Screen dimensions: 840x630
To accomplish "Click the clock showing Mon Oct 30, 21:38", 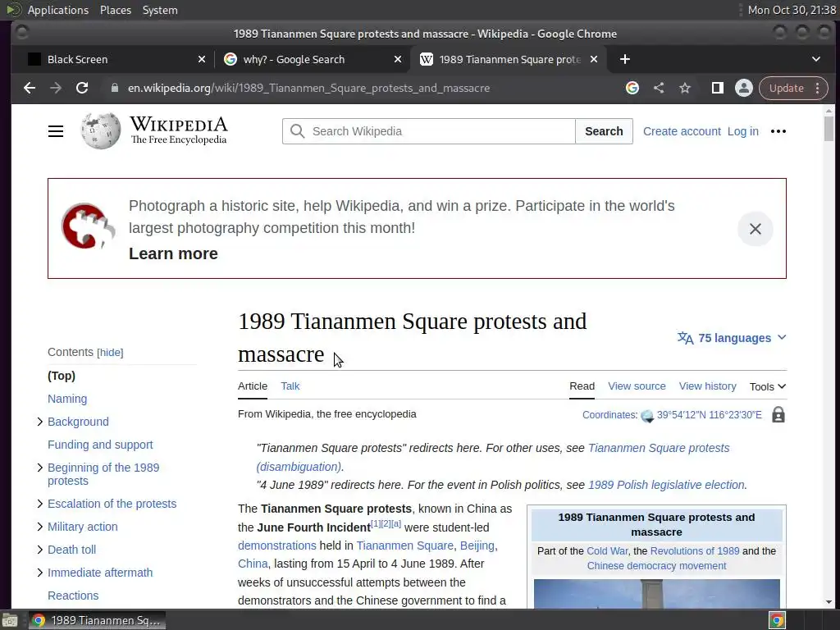I will click(x=792, y=10).
